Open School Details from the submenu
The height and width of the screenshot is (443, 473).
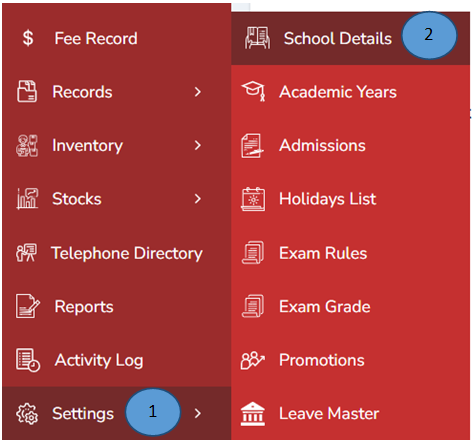pyautogui.click(x=350, y=38)
